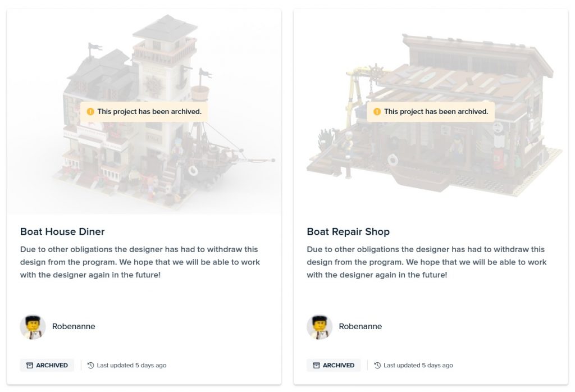Click the Last updated 5 days ago text on Boat House Diner
This screenshot has height=392, width=575.
point(131,365)
